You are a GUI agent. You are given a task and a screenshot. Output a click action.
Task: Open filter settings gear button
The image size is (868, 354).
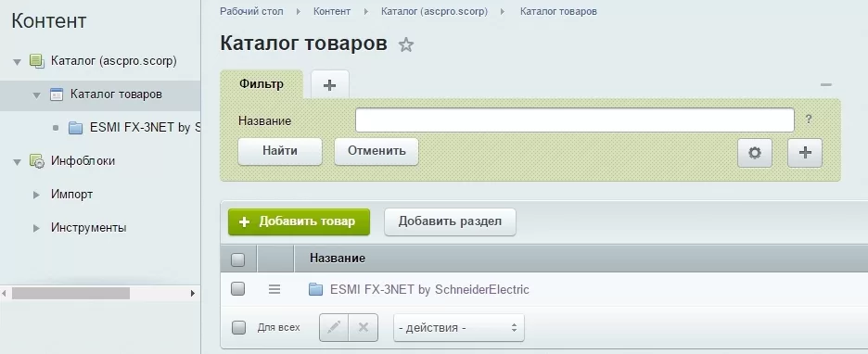click(x=755, y=153)
